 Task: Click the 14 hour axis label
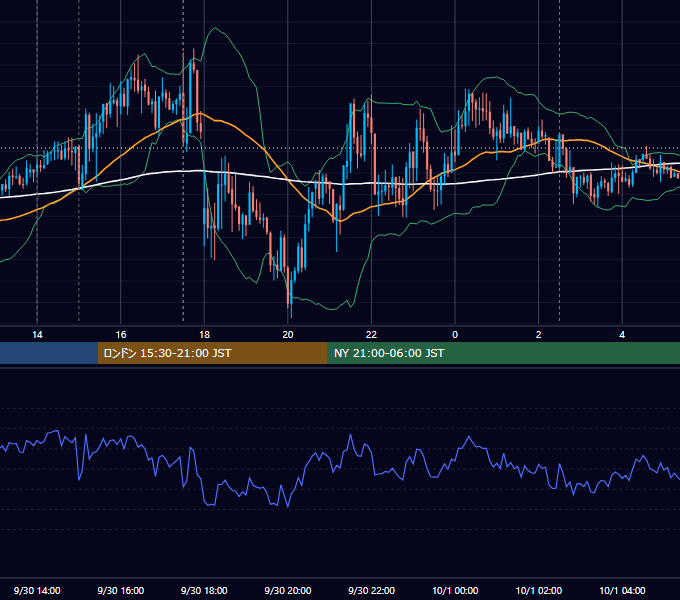37,335
